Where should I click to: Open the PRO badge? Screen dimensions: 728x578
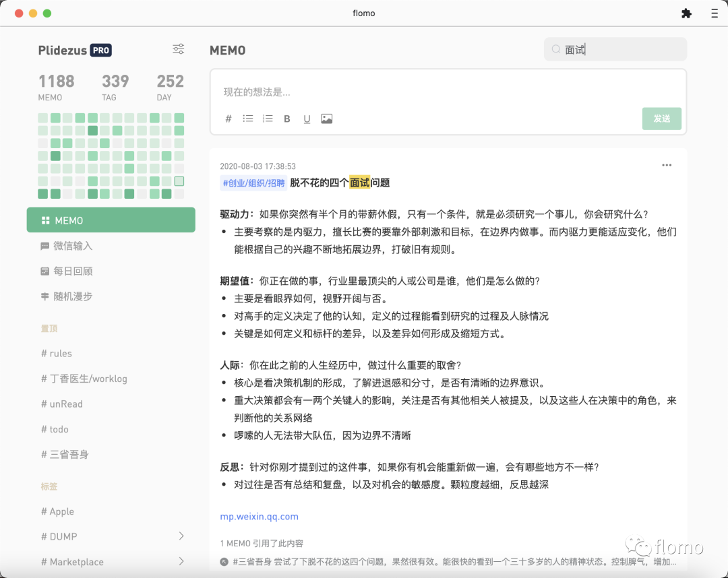[100, 50]
